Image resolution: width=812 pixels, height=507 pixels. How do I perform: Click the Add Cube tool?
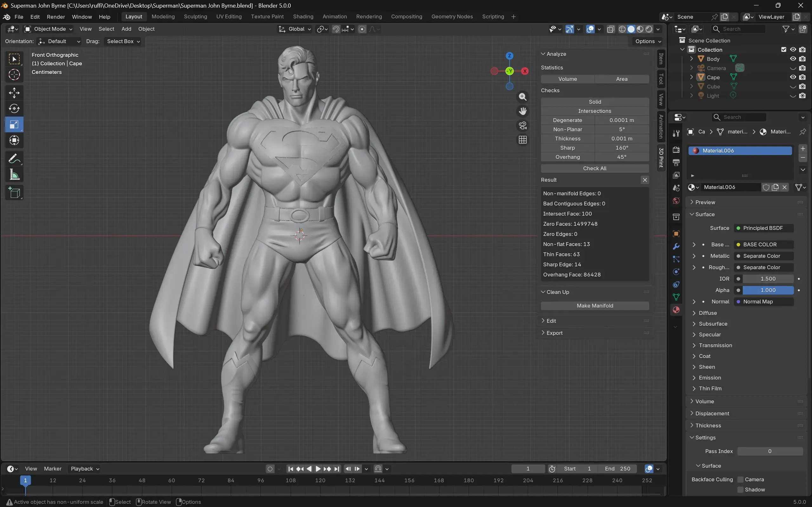(x=14, y=193)
